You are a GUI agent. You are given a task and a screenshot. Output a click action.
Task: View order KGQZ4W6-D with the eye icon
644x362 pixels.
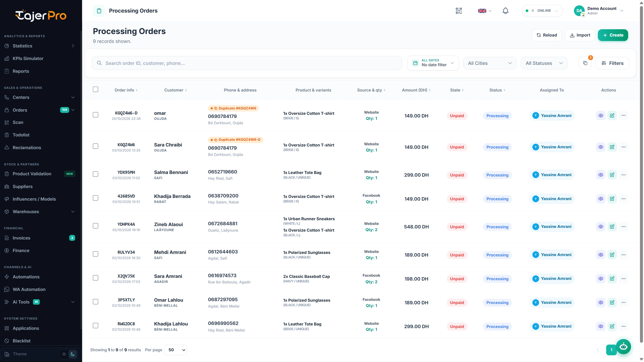(601, 115)
